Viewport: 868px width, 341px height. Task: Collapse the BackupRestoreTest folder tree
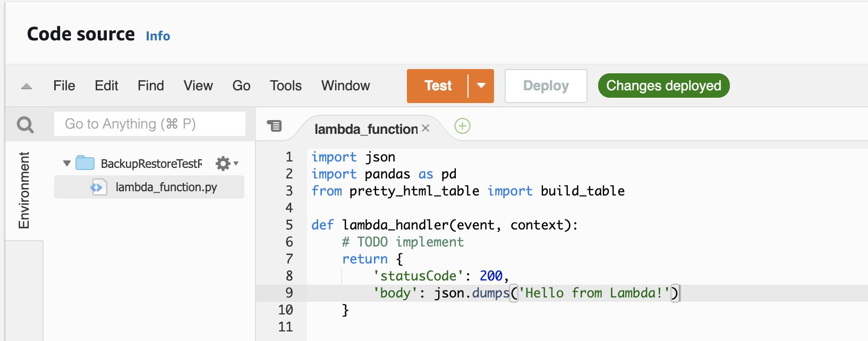click(x=67, y=164)
